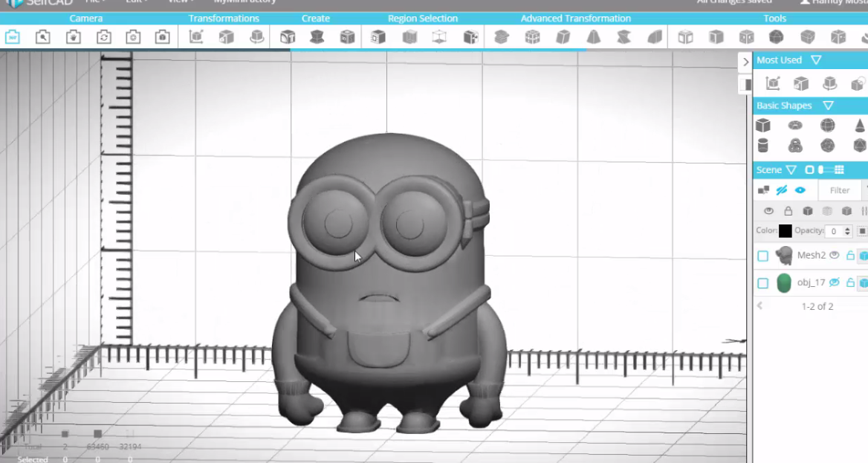Click the skew cube advanced transformation icon
This screenshot has width=868, height=463.
(563, 37)
